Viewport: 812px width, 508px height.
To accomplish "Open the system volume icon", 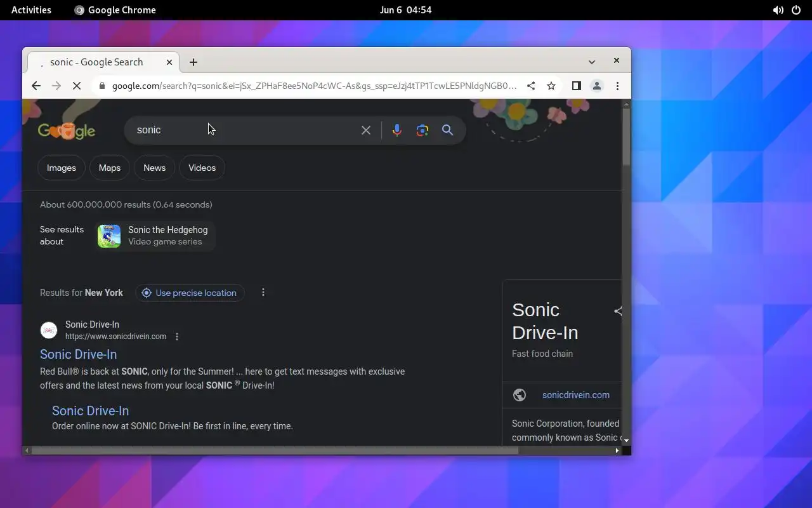I will (778, 10).
